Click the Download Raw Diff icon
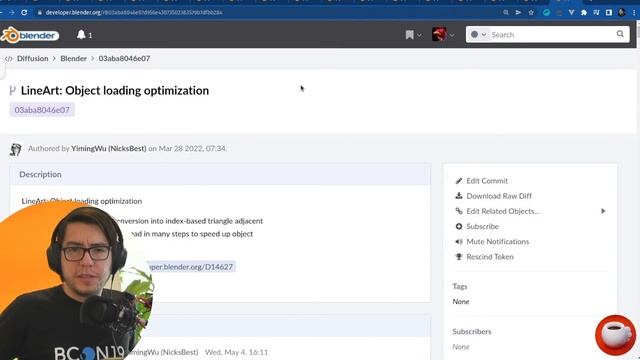Viewport: 640px width, 360px height. point(459,196)
